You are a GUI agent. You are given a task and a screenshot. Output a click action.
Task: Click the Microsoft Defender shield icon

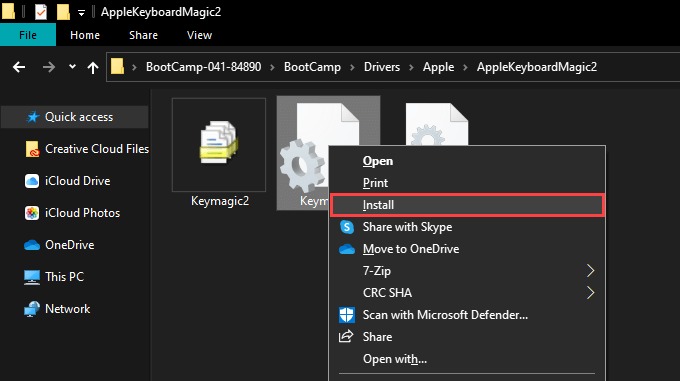point(347,315)
